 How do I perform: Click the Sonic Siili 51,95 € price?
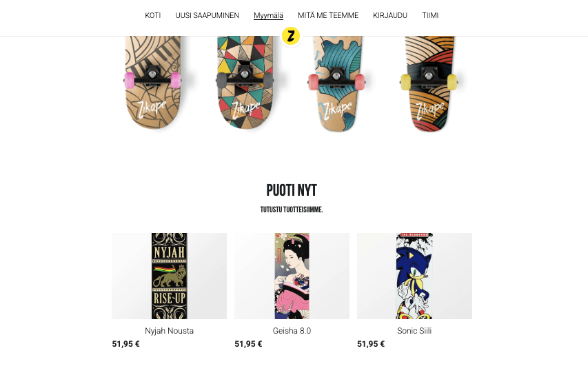[x=371, y=344]
